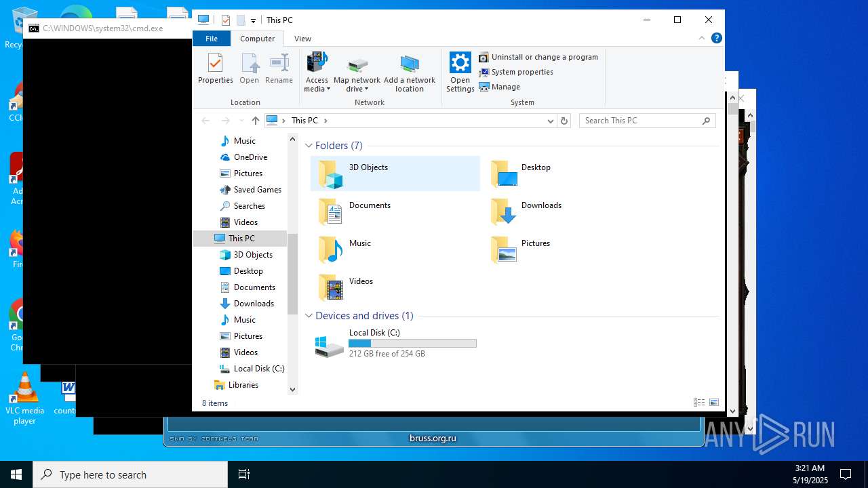868x488 pixels.
Task: Open Task View from the taskbar
Action: click(244, 474)
